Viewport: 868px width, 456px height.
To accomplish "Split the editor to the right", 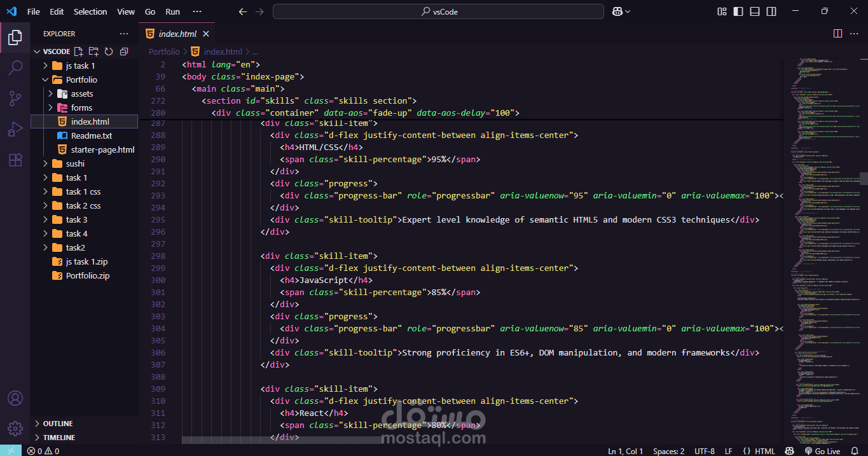I will tap(837, 34).
